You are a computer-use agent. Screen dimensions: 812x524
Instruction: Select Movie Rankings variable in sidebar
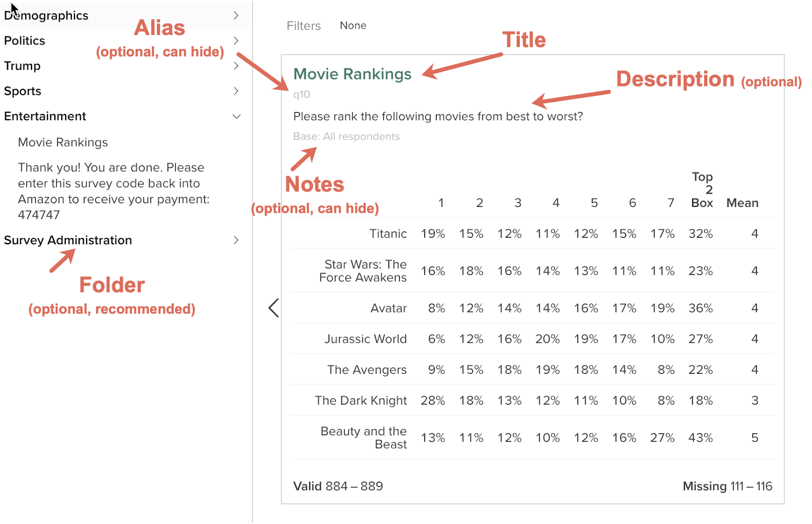pyautogui.click(x=63, y=143)
